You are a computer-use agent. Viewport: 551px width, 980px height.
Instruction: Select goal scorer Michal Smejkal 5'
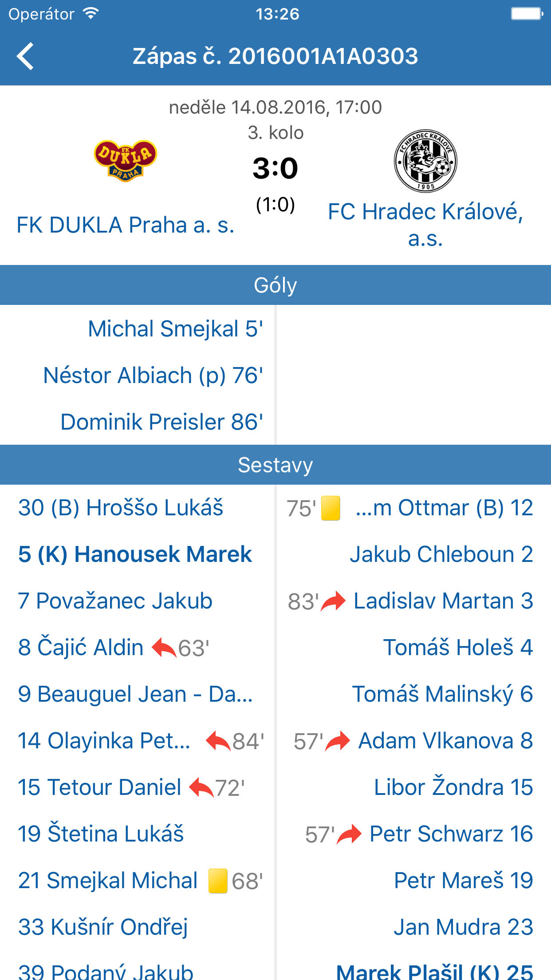tap(175, 329)
